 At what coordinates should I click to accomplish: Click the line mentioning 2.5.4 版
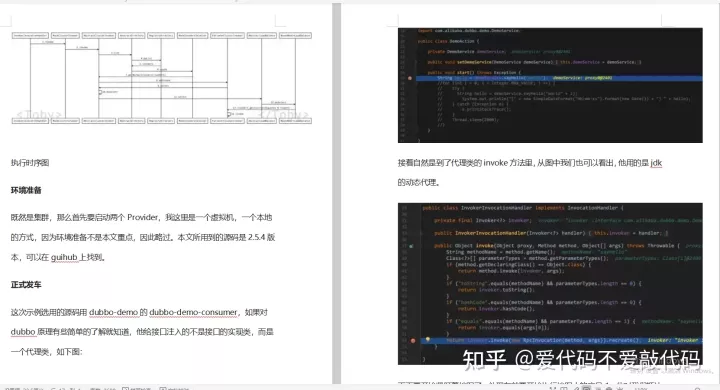pyautogui.click(x=143, y=237)
